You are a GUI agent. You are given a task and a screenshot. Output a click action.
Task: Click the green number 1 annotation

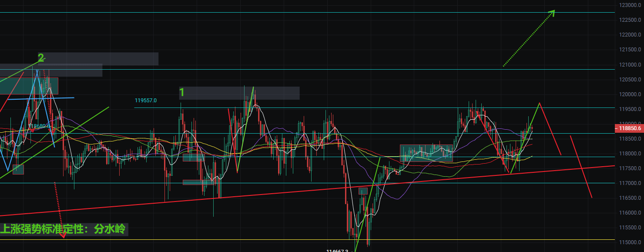(x=182, y=92)
